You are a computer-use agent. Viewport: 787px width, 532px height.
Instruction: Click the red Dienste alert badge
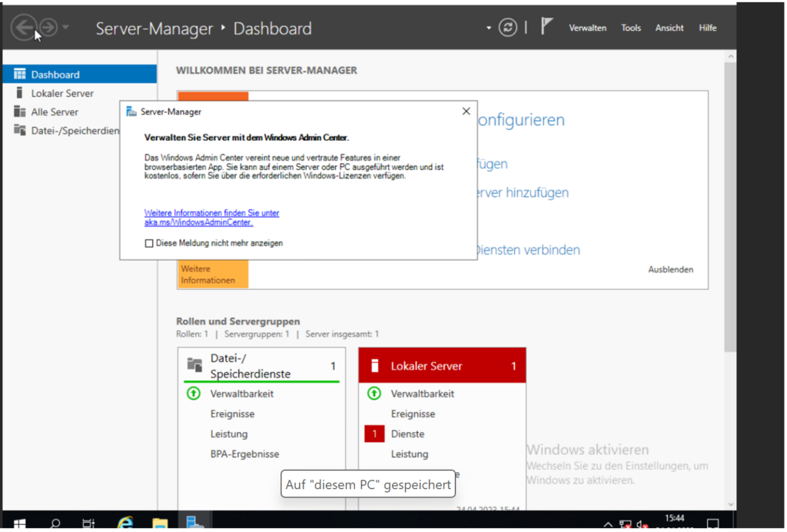tap(374, 434)
